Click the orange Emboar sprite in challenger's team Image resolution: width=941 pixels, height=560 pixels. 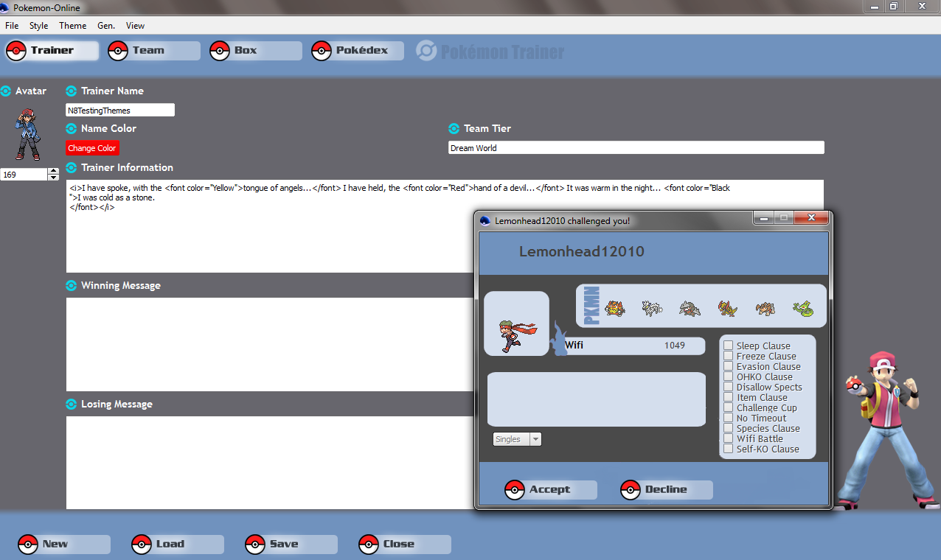(615, 307)
